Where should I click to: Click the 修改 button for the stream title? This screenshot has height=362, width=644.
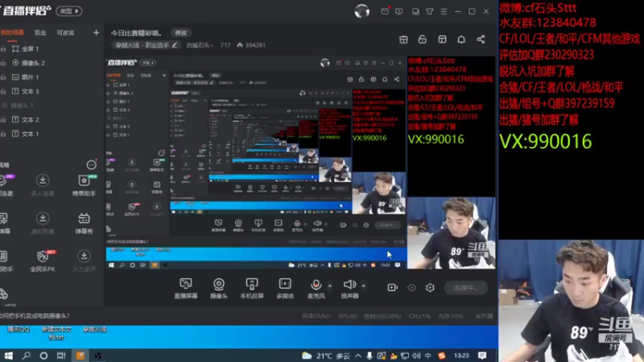(x=181, y=33)
